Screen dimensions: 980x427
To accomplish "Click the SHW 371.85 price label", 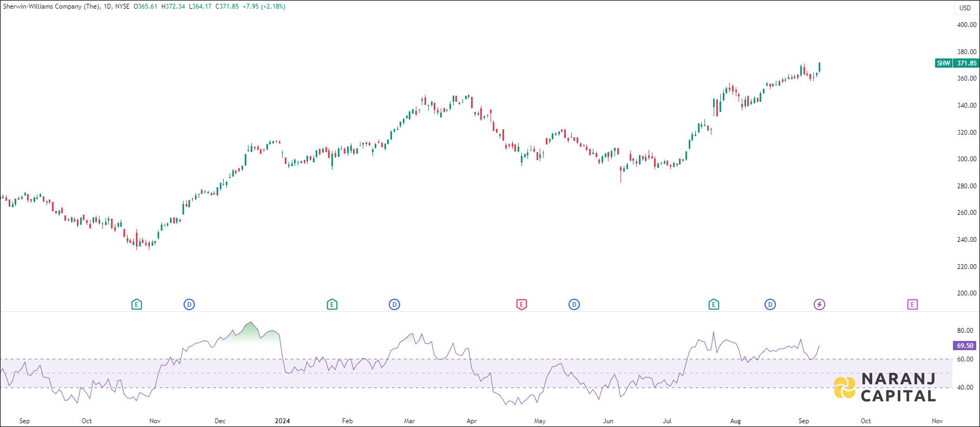I will point(957,63).
